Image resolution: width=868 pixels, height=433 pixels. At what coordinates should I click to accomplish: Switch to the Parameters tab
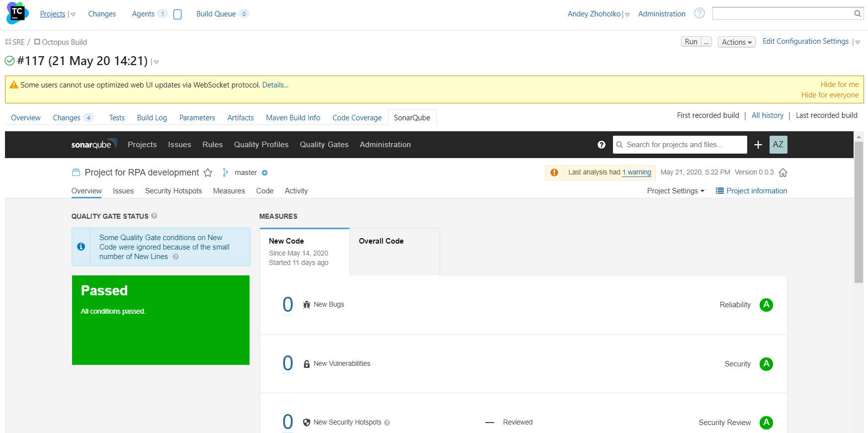pos(197,118)
